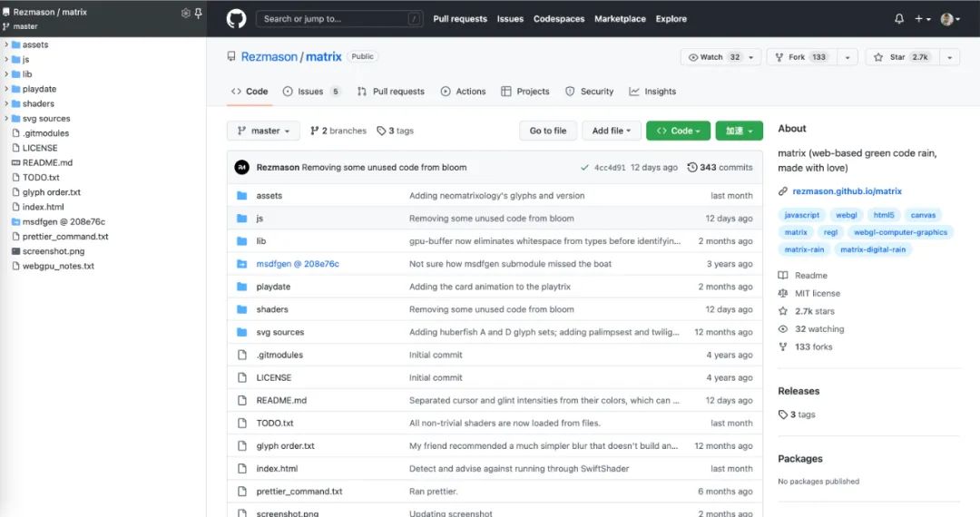Open commit hash 4cc4d91
Image resolution: width=980 pixels, height=517 pixels.
click(x=610, y=167)
